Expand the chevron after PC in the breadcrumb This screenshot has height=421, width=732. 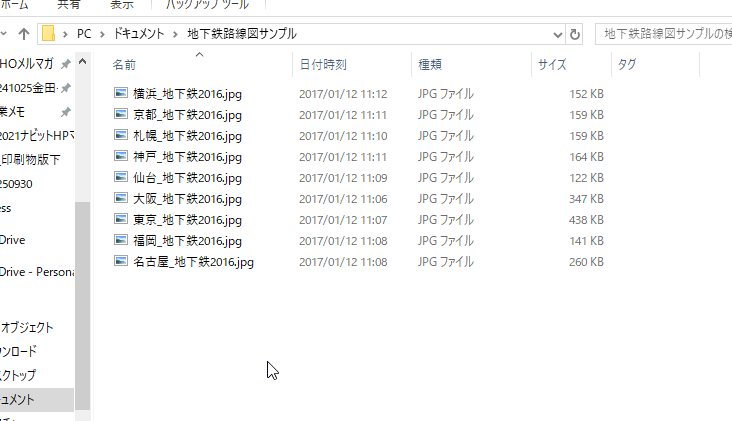pyautogui.click(x=102, y=34)
